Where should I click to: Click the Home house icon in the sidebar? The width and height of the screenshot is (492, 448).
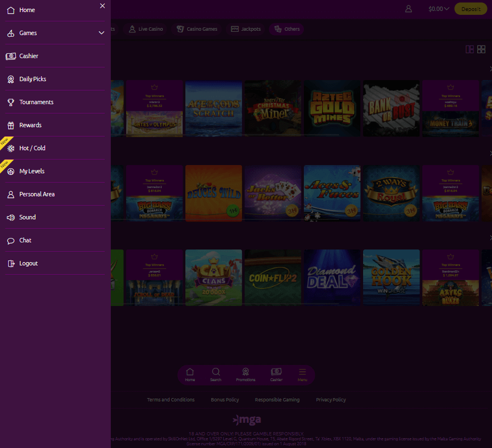[10, 10]
